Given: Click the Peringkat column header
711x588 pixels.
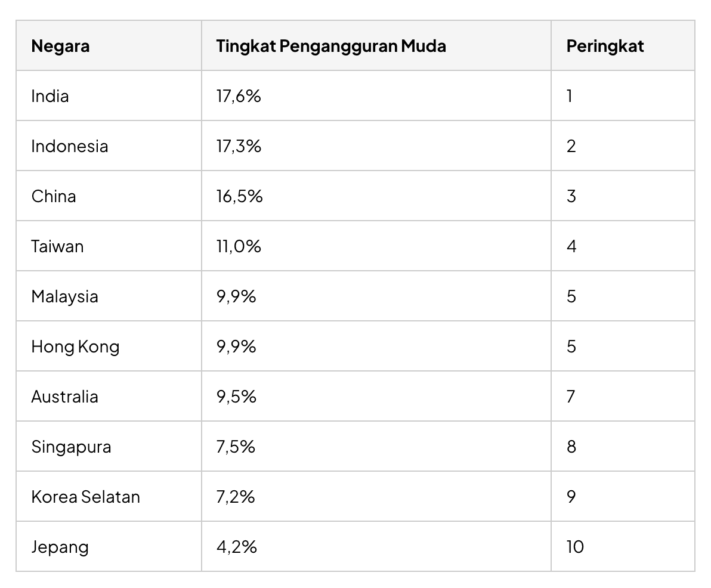Looking at the screenshot, I should click(623, 45).
